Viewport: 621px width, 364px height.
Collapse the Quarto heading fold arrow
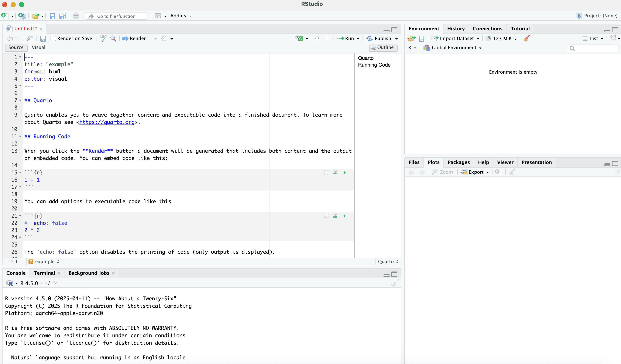coord(20,100)
